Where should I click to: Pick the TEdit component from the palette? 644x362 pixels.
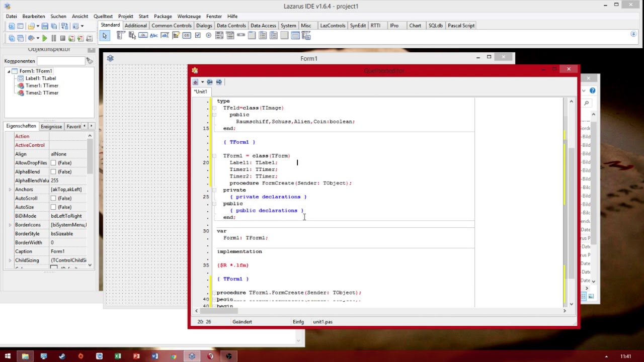(x=165, y=35)
